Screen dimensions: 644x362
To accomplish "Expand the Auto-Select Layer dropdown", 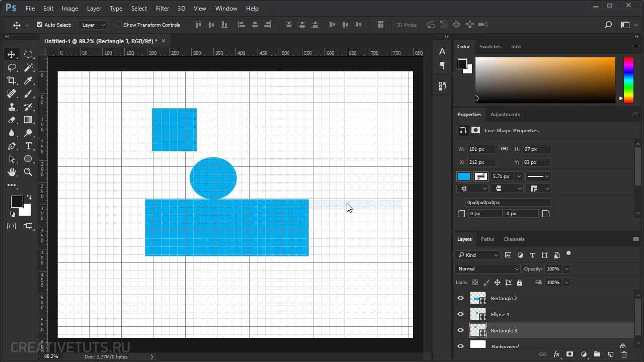I will (93, 25).
